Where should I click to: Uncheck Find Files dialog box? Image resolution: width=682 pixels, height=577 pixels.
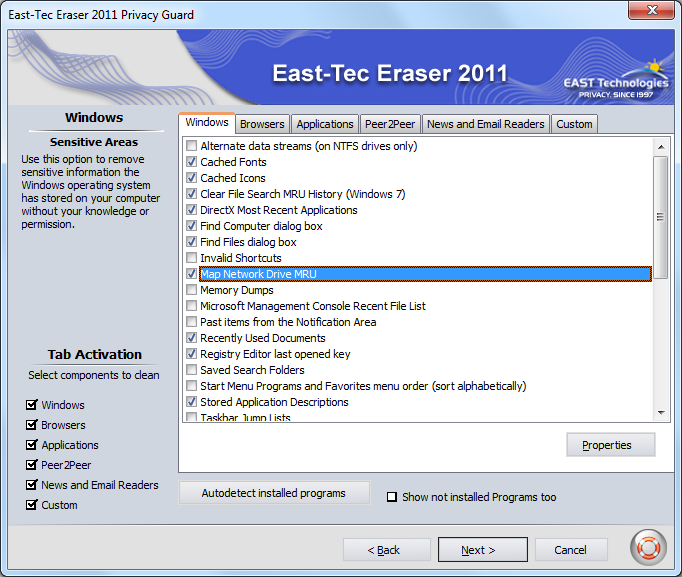[191, 241]
